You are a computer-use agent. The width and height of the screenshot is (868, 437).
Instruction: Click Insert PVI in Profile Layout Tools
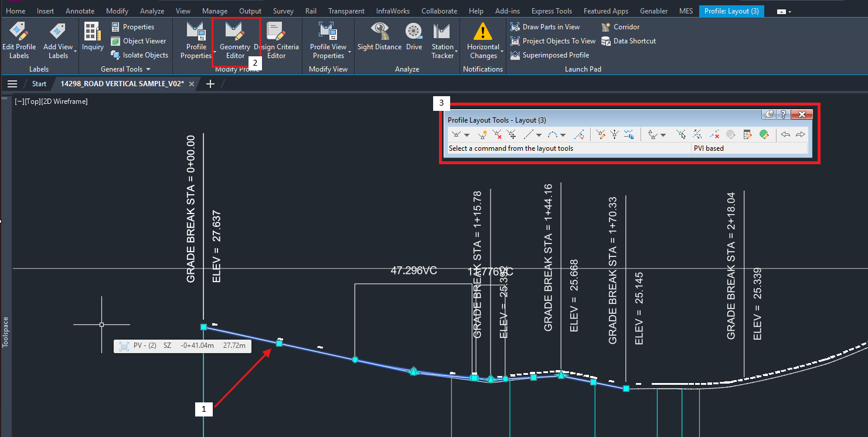(x=482, y=135)
